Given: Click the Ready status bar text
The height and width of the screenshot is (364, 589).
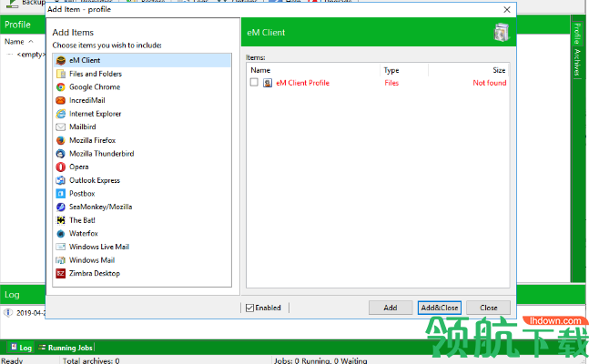Looking at the screenshot, I should [x=12, y=360].
